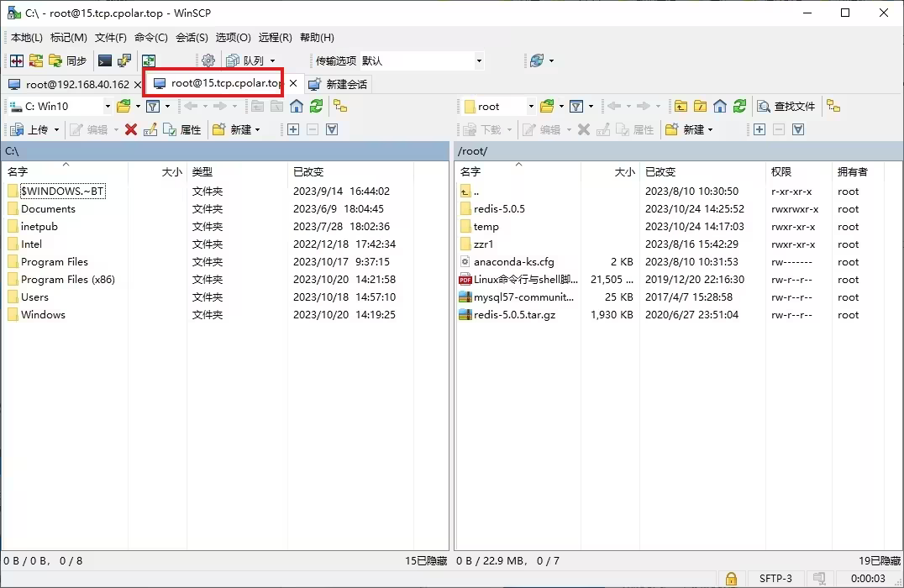Sort the local panel by 类型 column
This screenshot has width=904, height=588.
(237, 172)
